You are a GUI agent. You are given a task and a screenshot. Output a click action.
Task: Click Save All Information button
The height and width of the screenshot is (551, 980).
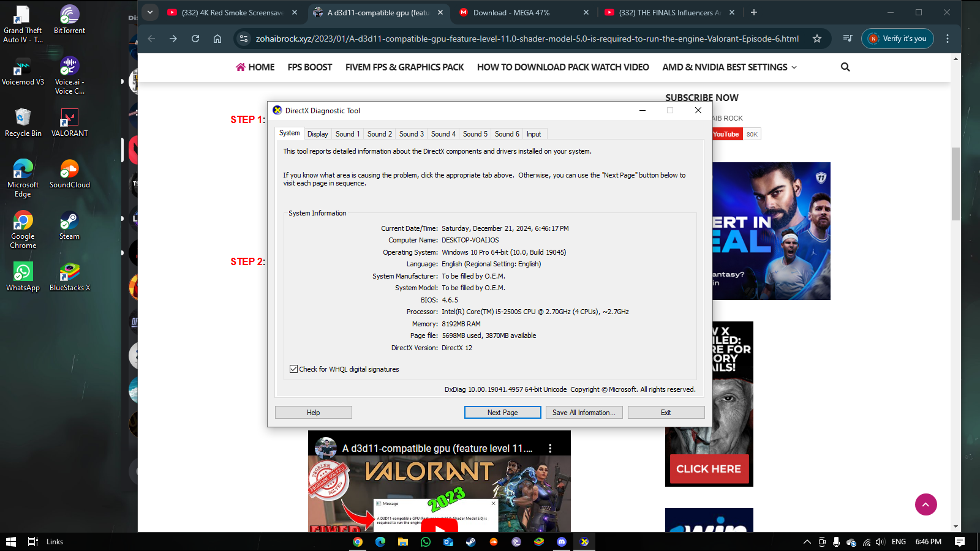584,413
